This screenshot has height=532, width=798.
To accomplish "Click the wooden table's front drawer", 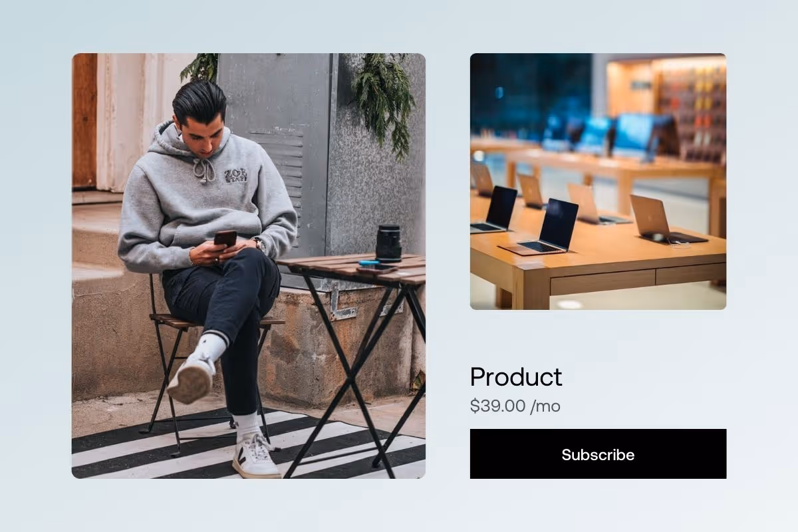I will pos(602,282).
